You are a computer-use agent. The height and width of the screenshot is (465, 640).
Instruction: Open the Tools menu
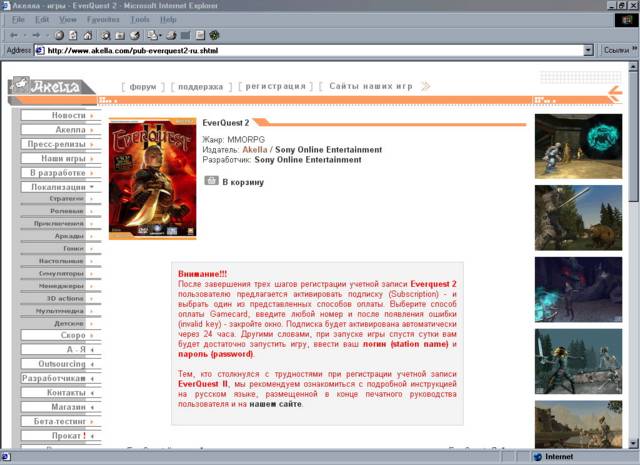click(140, 20)
